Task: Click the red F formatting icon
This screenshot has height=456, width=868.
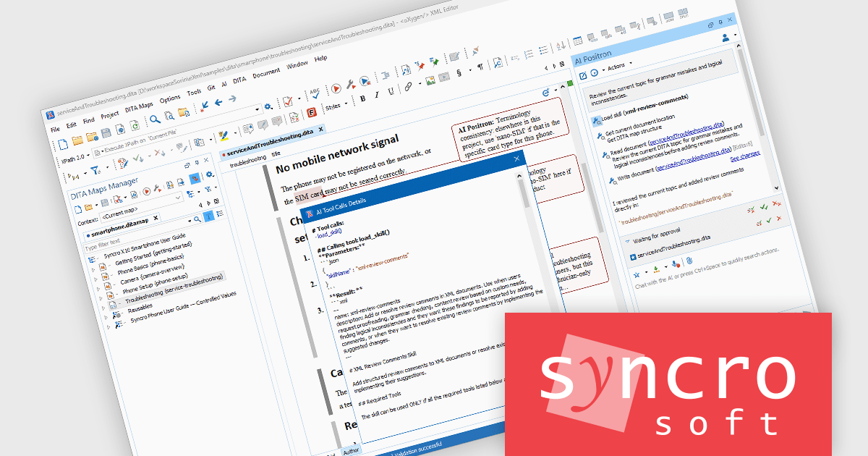Action: click(x=312, y=113)
